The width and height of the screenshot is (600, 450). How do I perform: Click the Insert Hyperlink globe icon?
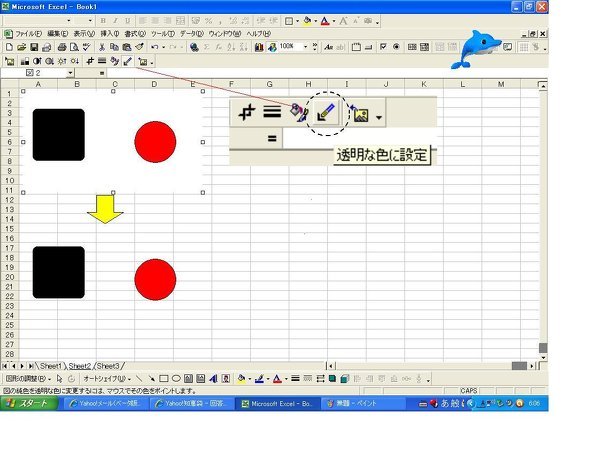coord(194,47)
